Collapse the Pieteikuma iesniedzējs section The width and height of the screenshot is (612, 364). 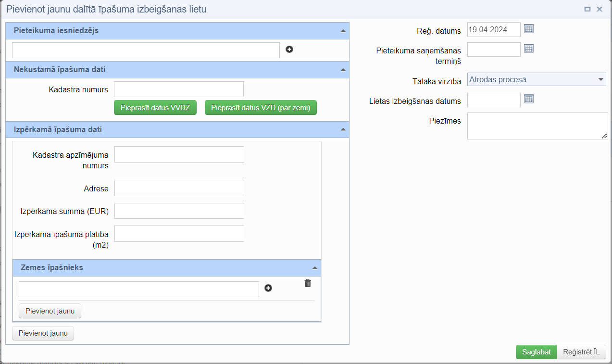343,31
